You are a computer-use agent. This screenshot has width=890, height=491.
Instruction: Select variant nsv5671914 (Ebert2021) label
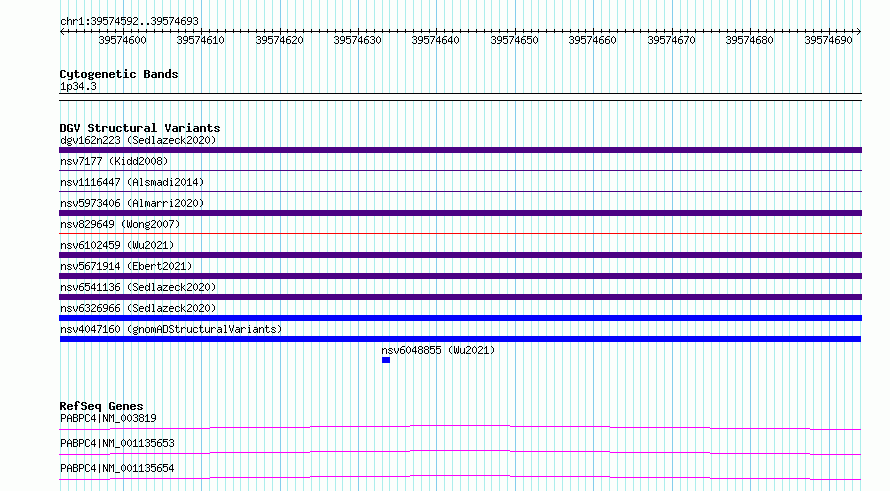pyautogui.click(x=126, y=266)
